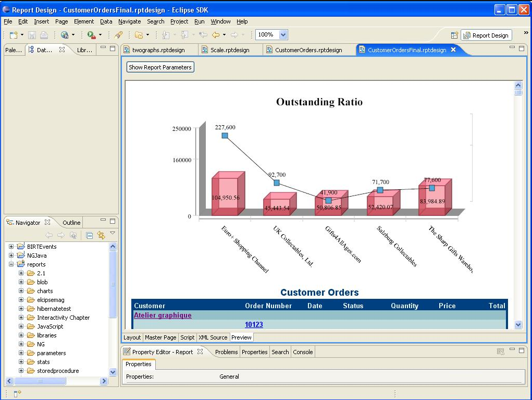Expand the BIRTEvents project node
The height and width of the screenshot is (400, 532).
(11, 247)
